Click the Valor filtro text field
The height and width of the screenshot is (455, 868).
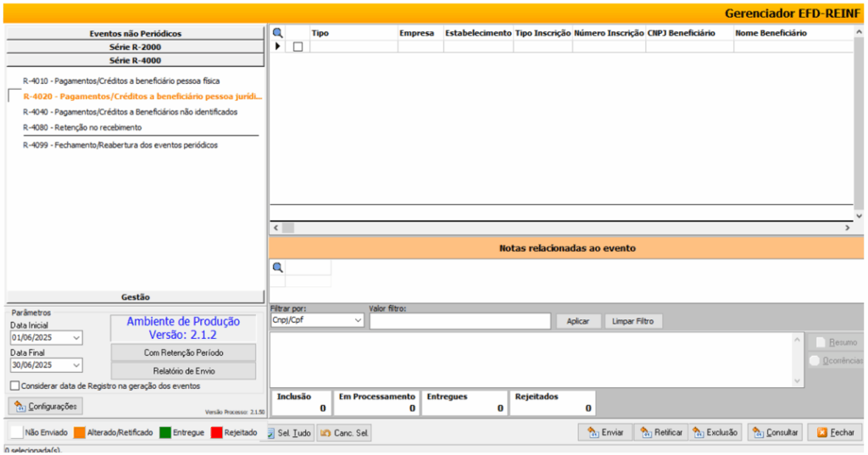click(460, 321)
